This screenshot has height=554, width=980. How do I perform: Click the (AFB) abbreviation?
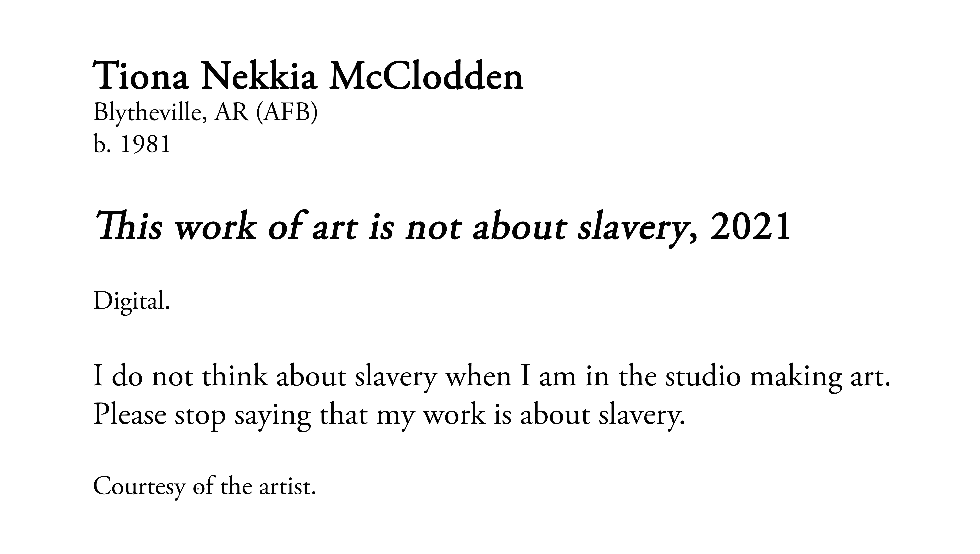[x=287, y=113]
